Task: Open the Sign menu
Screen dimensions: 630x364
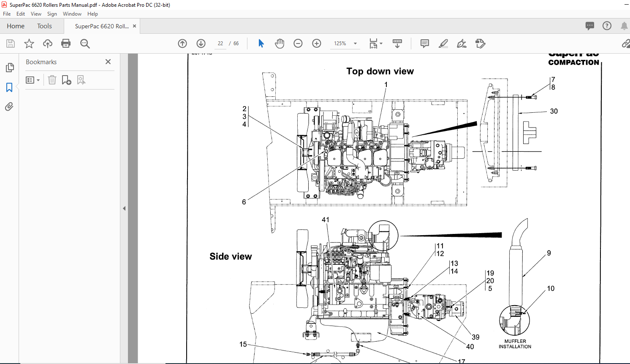Action: [52, 14]
